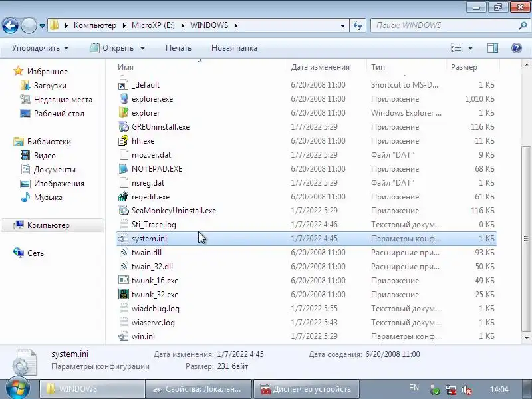Open the Windows Start button
The width and height of the screenshot is (532, 399).
click(17, 389)
